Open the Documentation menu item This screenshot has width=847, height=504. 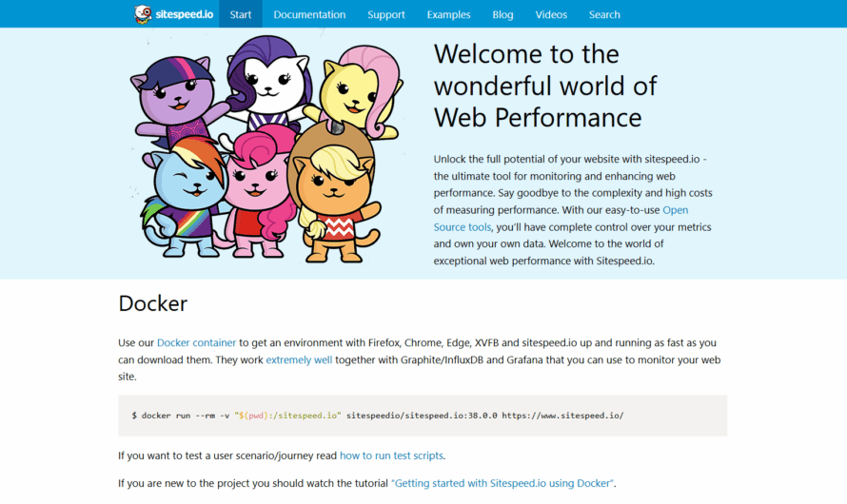309,14
